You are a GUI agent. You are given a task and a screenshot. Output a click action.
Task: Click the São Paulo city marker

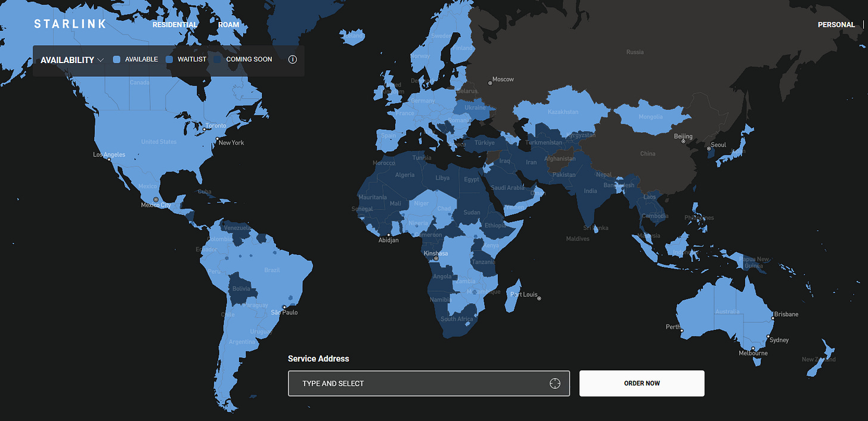(284, 307)
